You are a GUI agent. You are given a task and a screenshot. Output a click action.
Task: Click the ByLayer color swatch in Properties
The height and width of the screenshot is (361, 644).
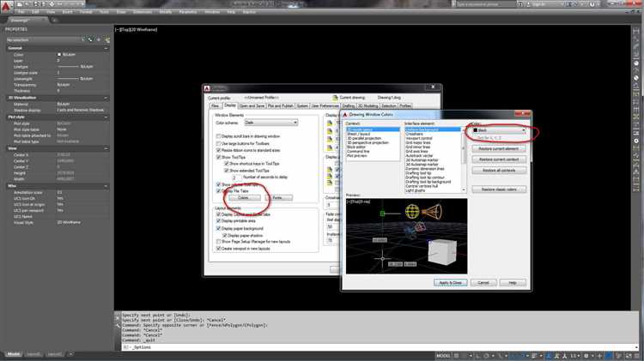click(59, 54)
